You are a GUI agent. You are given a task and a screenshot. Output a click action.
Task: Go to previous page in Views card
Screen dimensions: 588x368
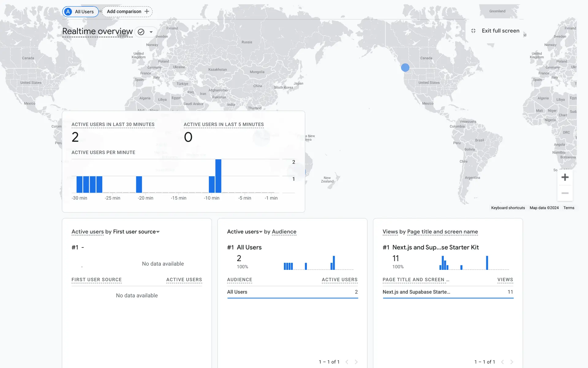(502, 362)
